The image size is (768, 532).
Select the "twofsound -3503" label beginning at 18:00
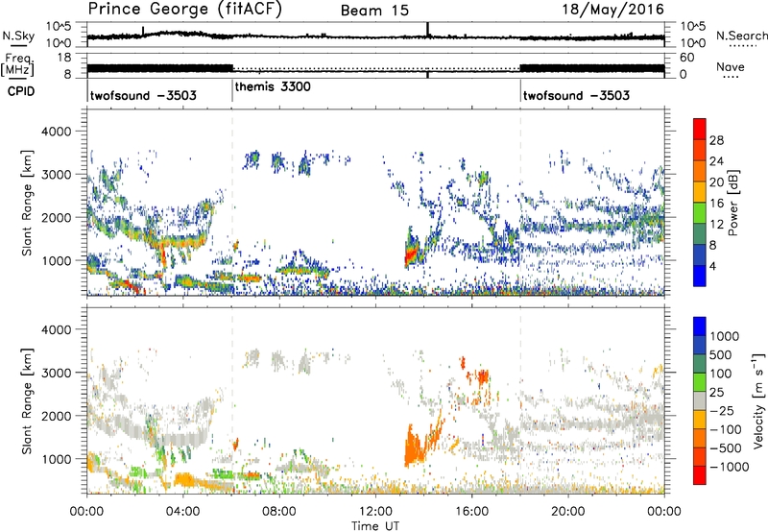point(577,95)
